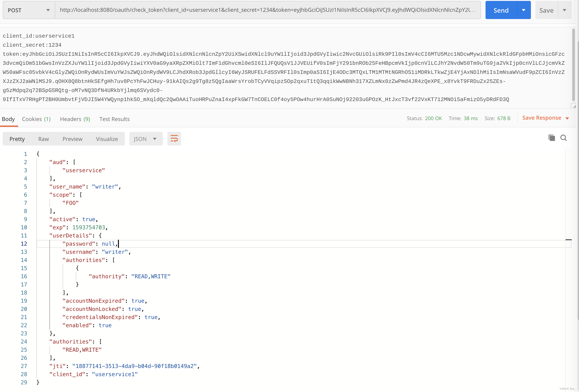
Task: Open search within the response body
Action: pos(564,138)
